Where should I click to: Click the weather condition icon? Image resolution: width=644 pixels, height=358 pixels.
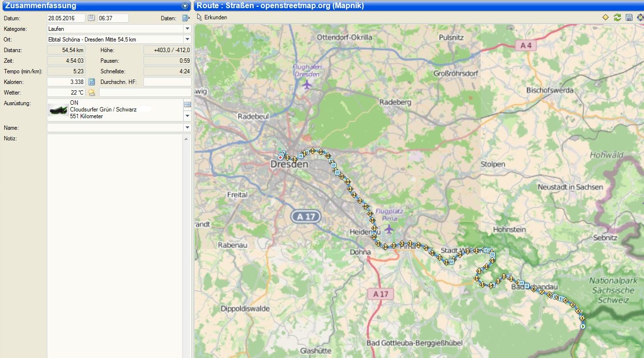[x=91, y=92]
